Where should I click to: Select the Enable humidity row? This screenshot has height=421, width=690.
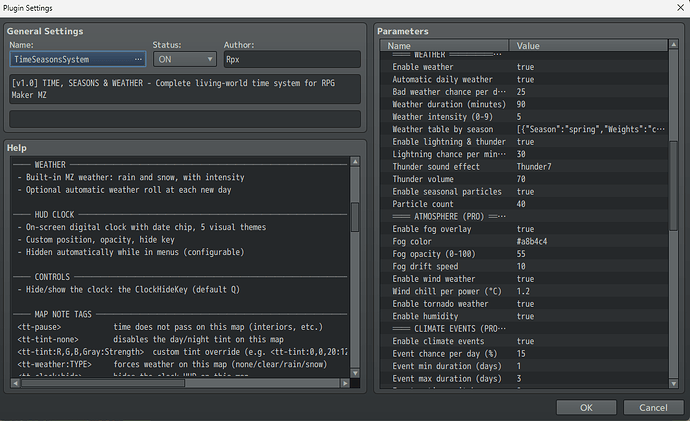[524, 316]
